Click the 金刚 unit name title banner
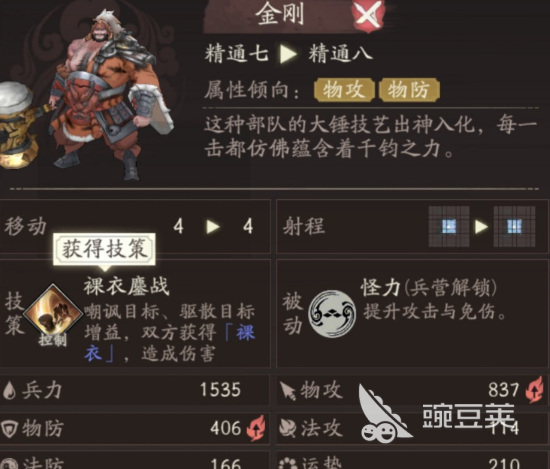The width and height of the screenshot is (550, 469). [x=280, y=15]
